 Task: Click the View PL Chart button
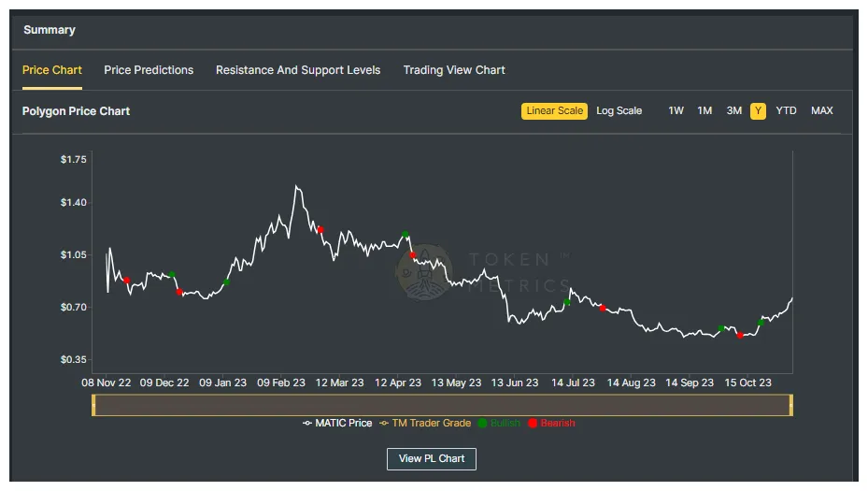pyautogui.click(x=432, y=459)
